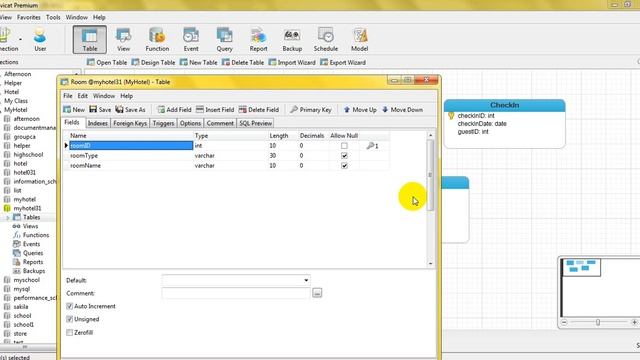Open the Edit menu in the Room table window
The height and width of the screenshot is (360, 640).
point(82,96)
